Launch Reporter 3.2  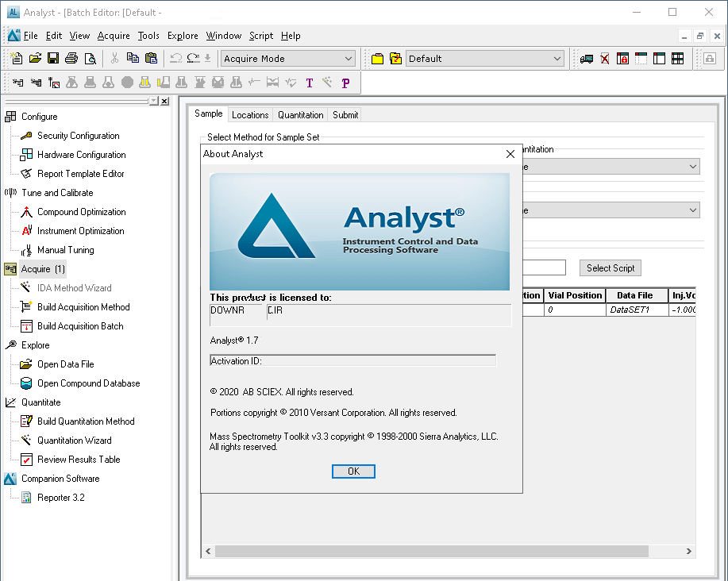(61, 498)
